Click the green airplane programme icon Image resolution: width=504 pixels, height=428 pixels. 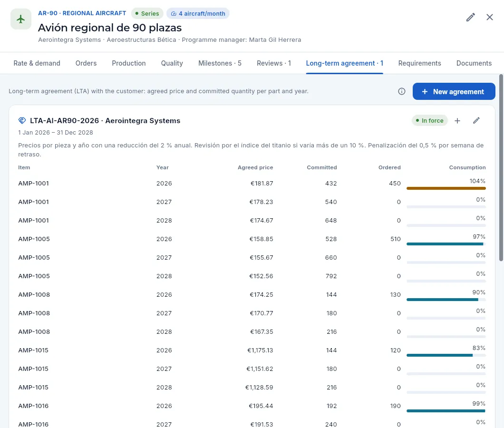pyautogui.click(x=21, y=19)
